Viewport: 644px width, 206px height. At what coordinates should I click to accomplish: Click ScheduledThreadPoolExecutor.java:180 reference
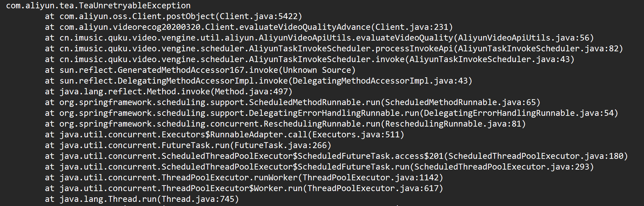tap(536, 156)
